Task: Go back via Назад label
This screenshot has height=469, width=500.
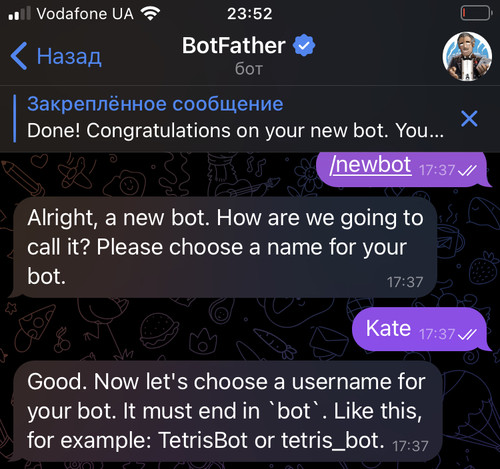Action: pyautogui.click(x=69, y=57)
